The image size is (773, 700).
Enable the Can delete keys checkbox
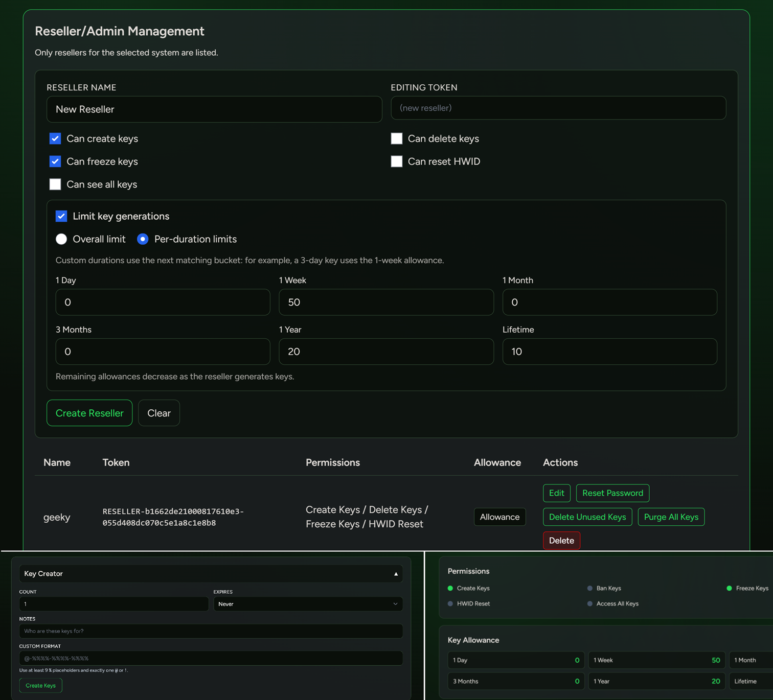397,138
